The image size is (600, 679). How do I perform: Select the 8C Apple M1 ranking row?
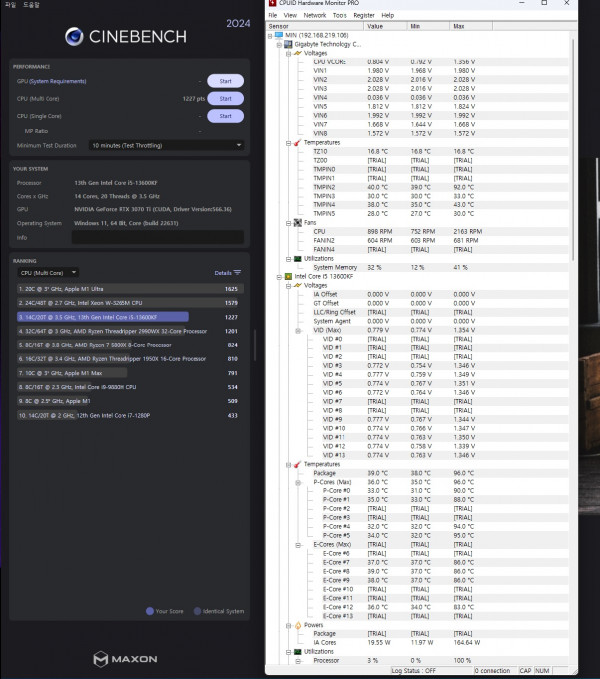[x=130, y=401]
